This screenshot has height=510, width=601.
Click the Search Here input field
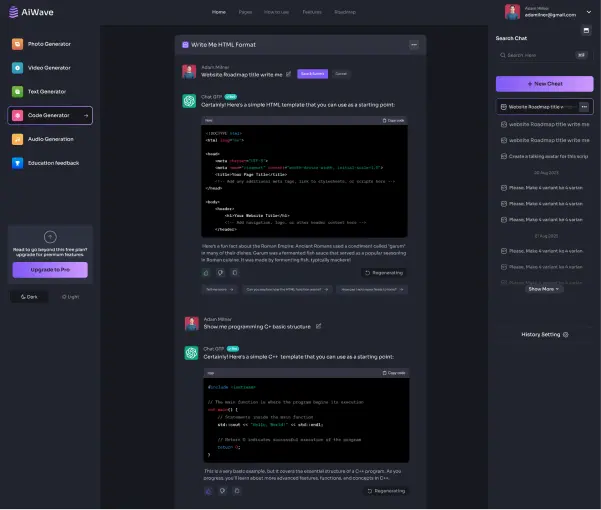[x=544, y=55]
